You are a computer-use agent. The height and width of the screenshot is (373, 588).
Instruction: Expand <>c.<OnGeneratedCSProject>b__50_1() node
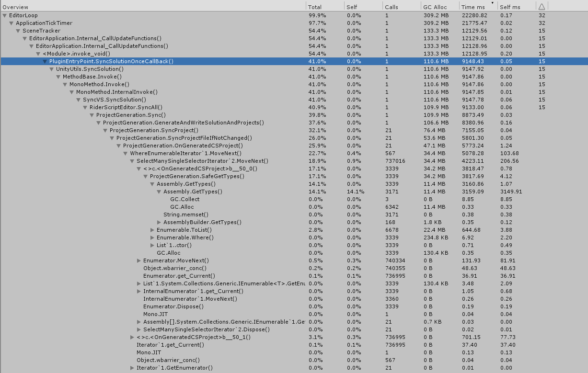click(x=132, y=337)
